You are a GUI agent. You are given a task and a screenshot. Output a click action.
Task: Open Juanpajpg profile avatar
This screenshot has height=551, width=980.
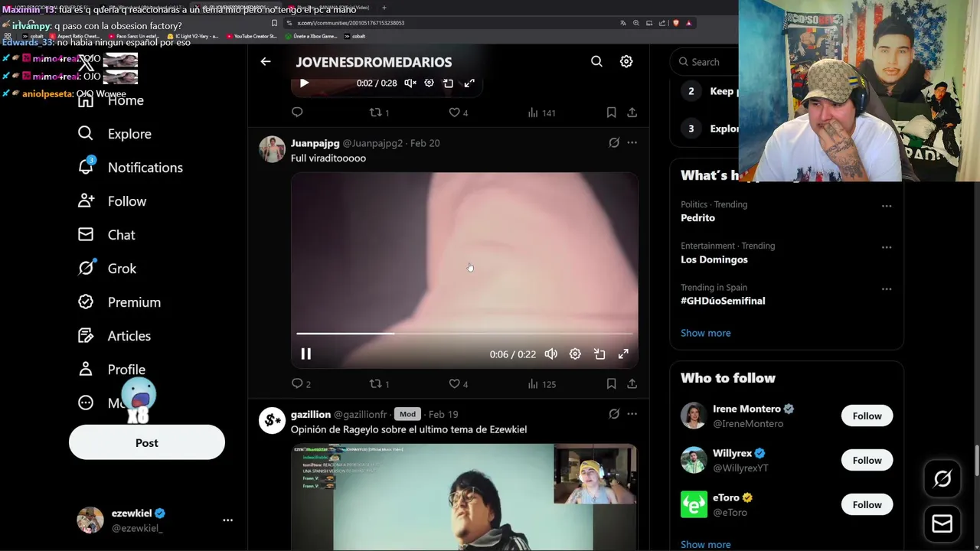[272, 149]
